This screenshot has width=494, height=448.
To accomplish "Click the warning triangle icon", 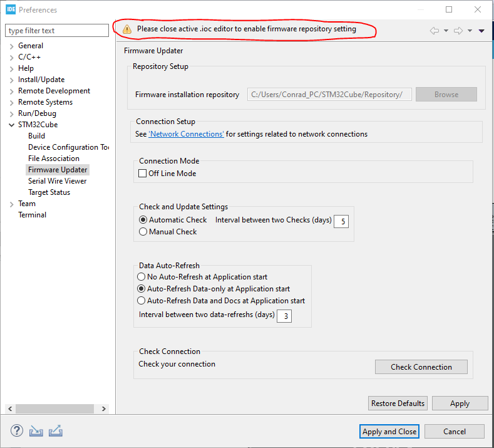I will point(127,29).
